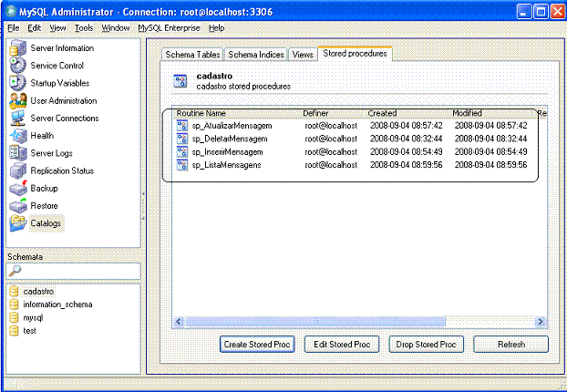Switch to the Views tab
The height and width of the screenshot is (392, 567).
[x=303, y=55]
